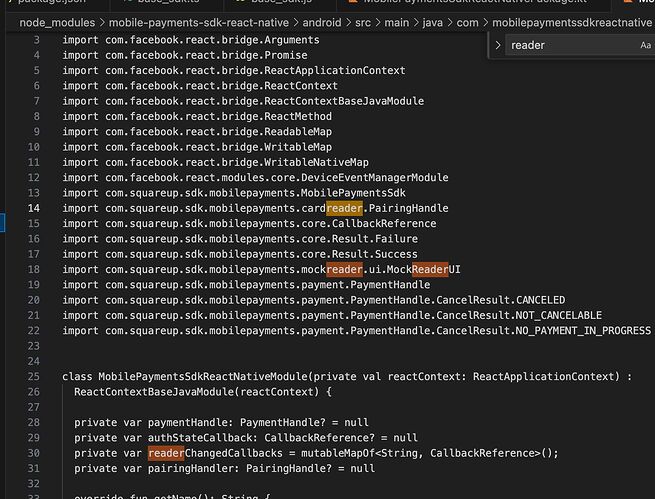Click 'NO_PAYMENT_IN_PROGRESS' on line 22
655x499 pixels.
tap(584, 331)
